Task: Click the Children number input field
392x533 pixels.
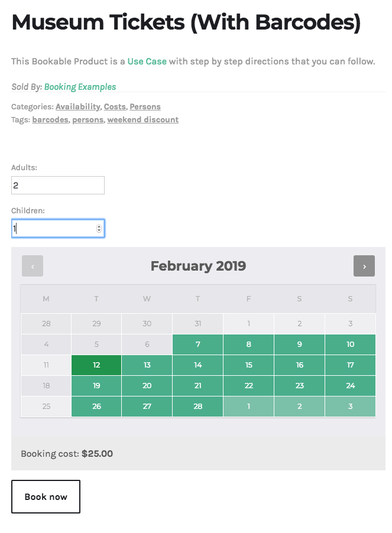Action: tap(53, 229)
